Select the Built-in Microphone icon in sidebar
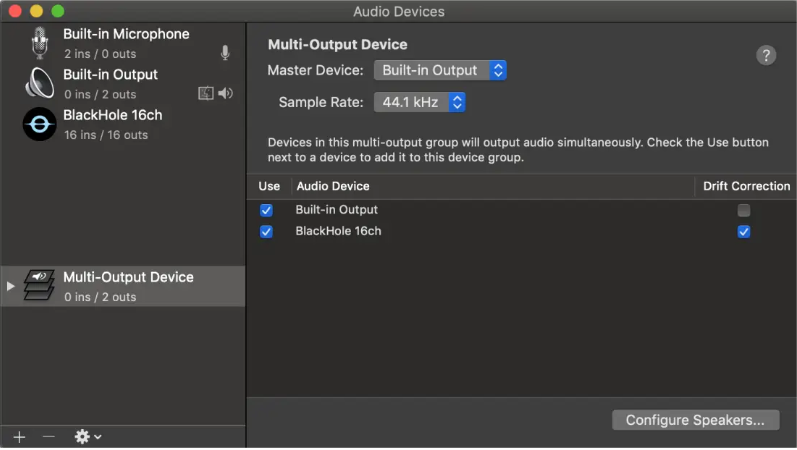 (40, 43)
